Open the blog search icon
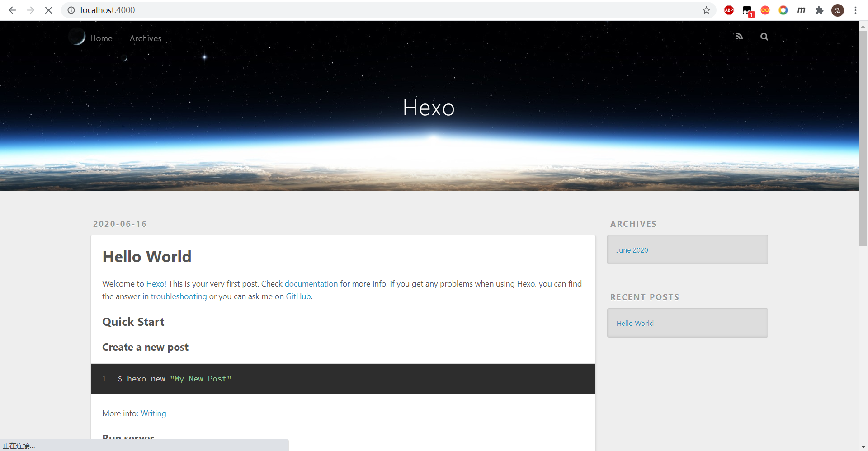The image size is (868, 451). 764,37
